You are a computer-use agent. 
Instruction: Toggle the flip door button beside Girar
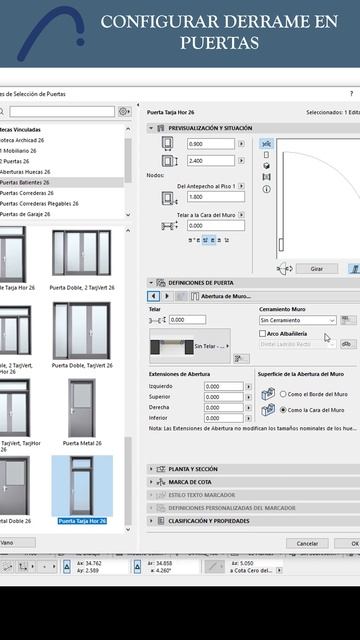(x=353, y=269)
